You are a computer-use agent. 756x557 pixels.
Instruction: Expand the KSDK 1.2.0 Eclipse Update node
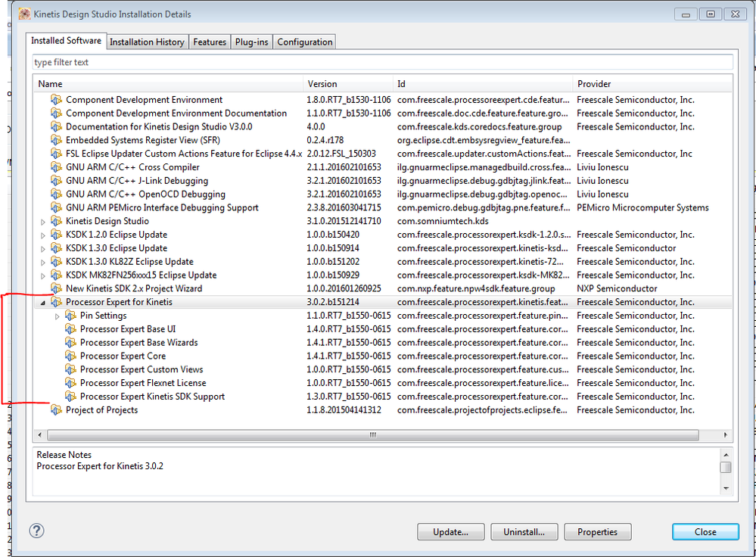coord(43,235)
